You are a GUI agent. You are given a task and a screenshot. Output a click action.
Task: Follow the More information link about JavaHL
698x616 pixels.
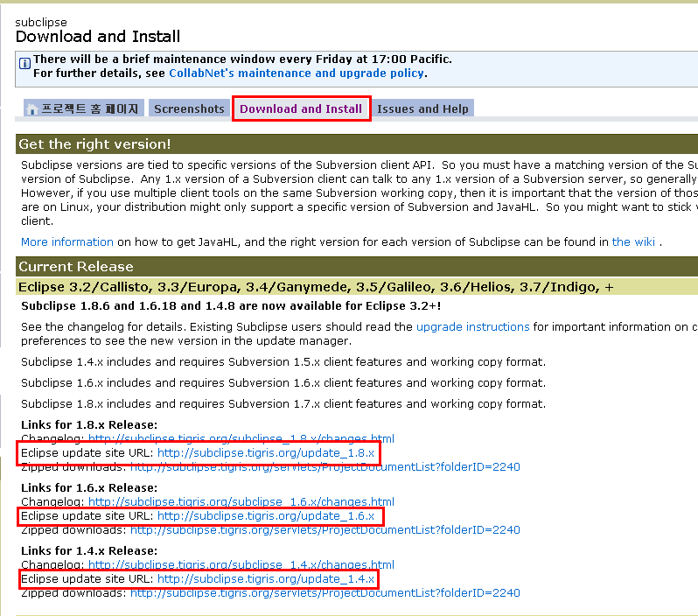(x=67, y=241)
